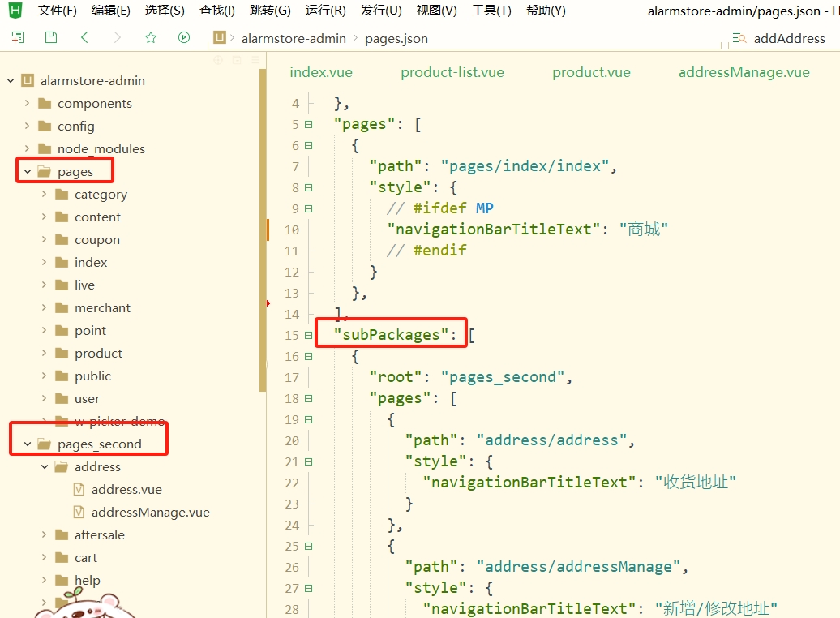Click the star bookmark icon

pyautogui.click(x=151, y=37)
